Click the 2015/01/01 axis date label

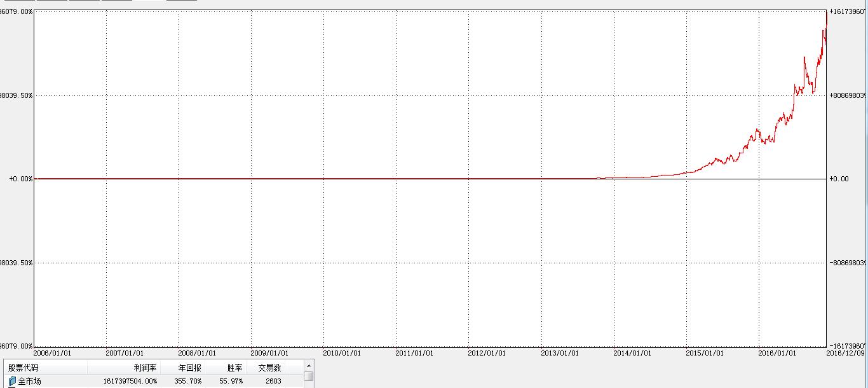[705, 352]
